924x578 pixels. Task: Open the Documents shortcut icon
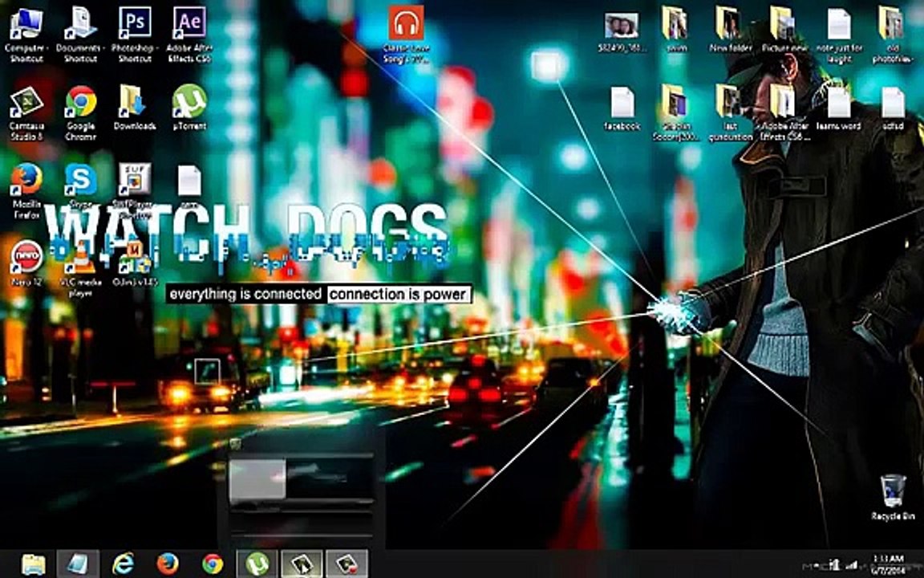tap(81, 35)
